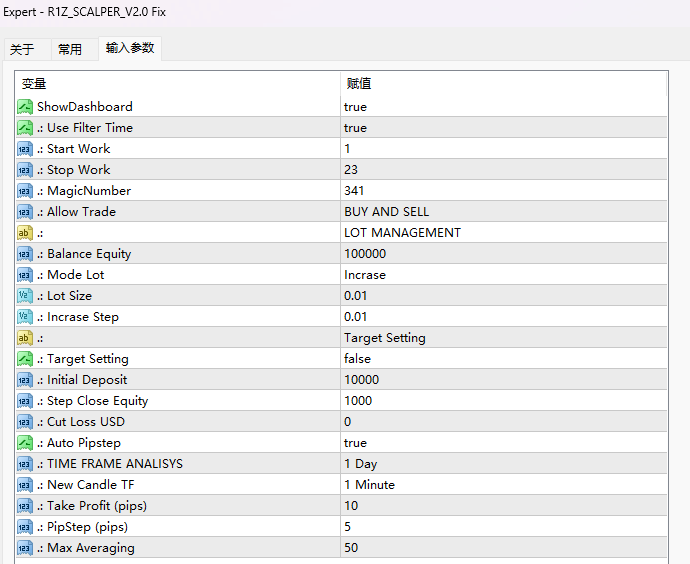The height and width of the screenshot is (564, 690).
Task: Click the Mode Lot row icon
Action: 25,275
